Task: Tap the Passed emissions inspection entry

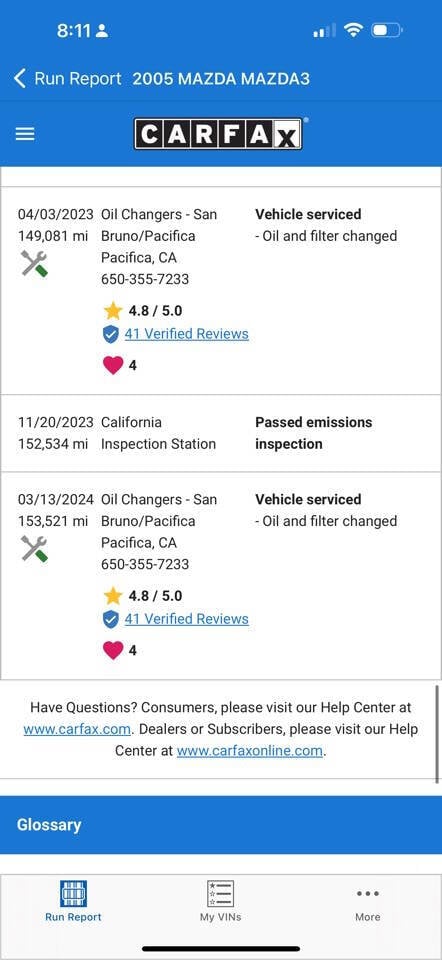Action: (221, 433)
